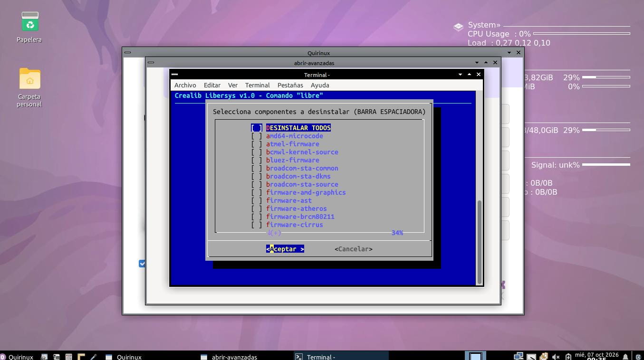The width and height of the screenshot is (644, 360).
Task: Open the network connections tray icon
Action: point(519,356)
